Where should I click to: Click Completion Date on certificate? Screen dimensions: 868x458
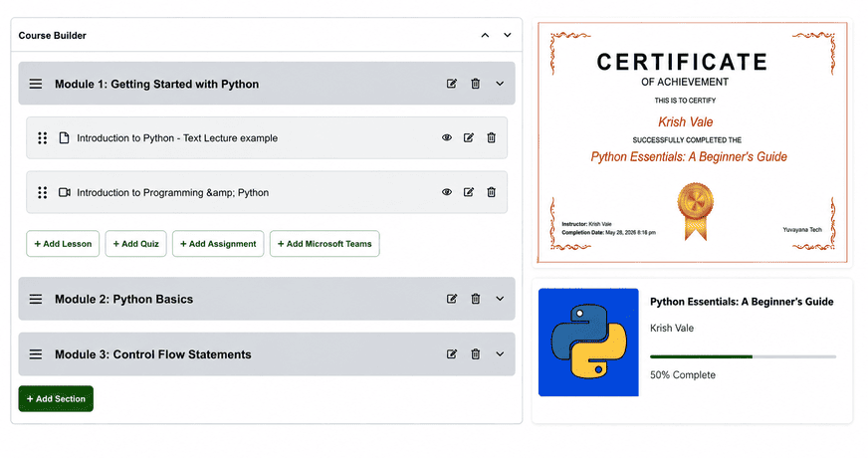pos(608,233)
